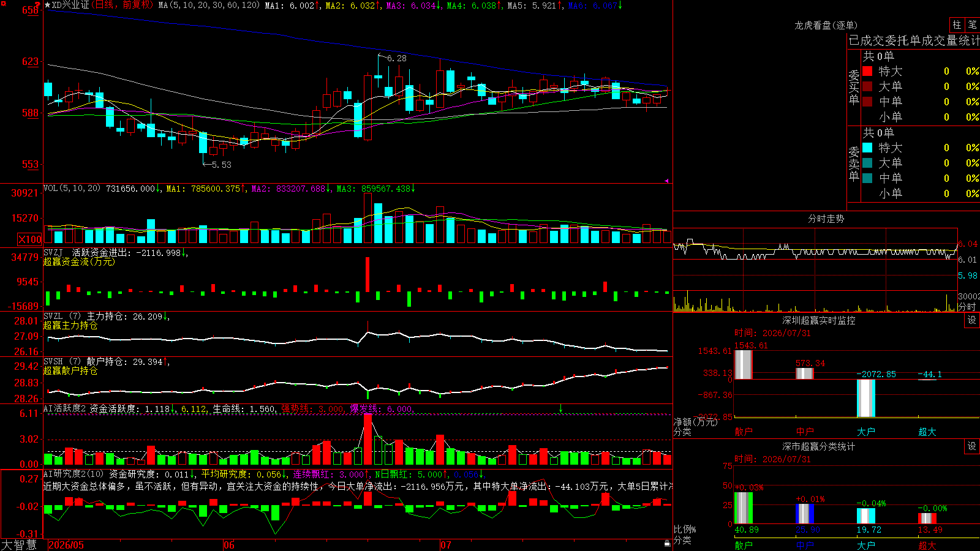The height and width of the screenshot is (551, 980).
Task: Click the 中户 label under the 实时监控 chart
Action: [804, 432]
